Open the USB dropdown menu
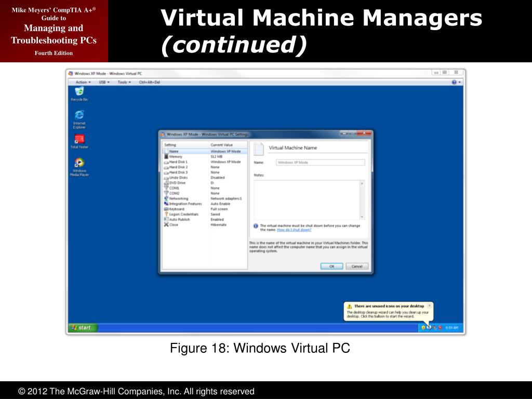This screenshot has width=532, height=399. (x=104, y=82)
